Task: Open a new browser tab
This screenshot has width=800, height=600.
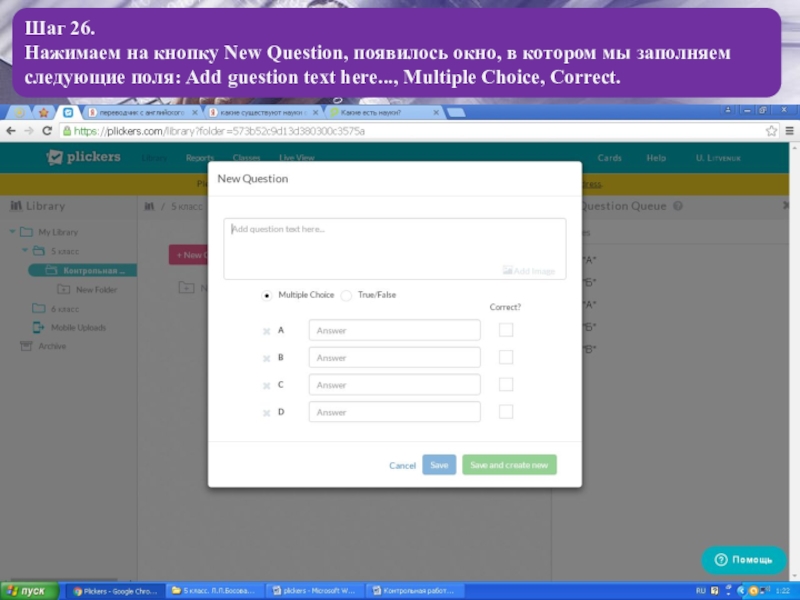Action: tap(456, 112)
